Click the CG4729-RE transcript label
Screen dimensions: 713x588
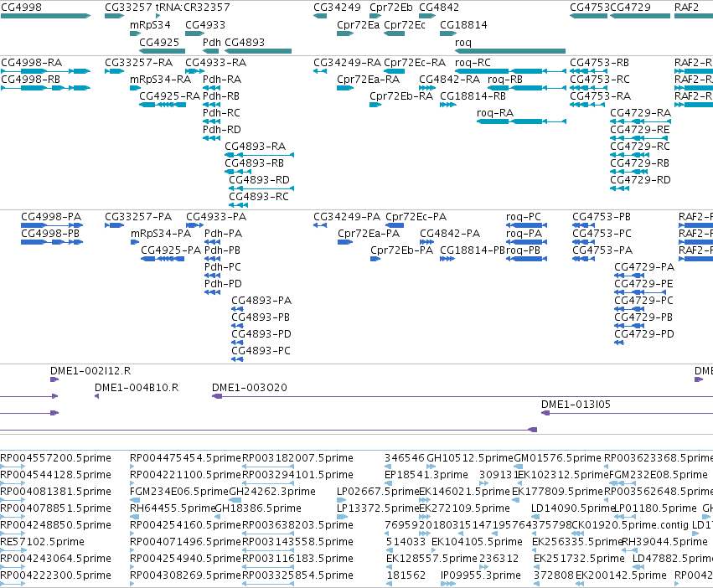640,130
